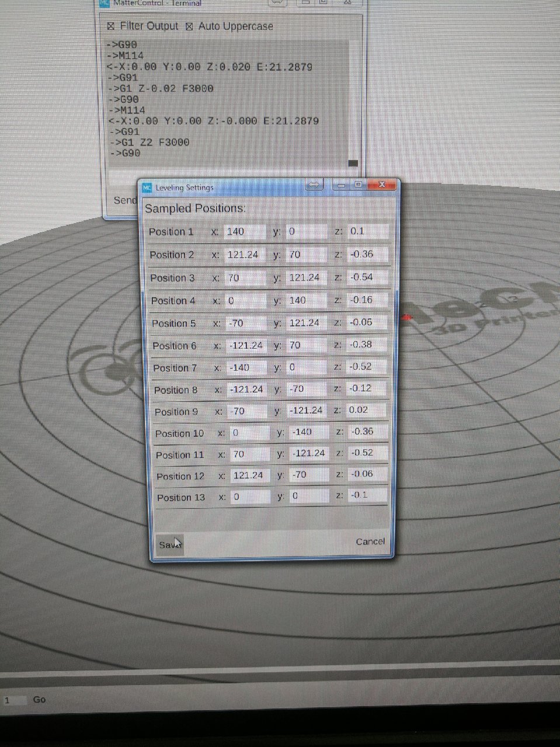Click the Position 13 z value field

tap(368, 495)
